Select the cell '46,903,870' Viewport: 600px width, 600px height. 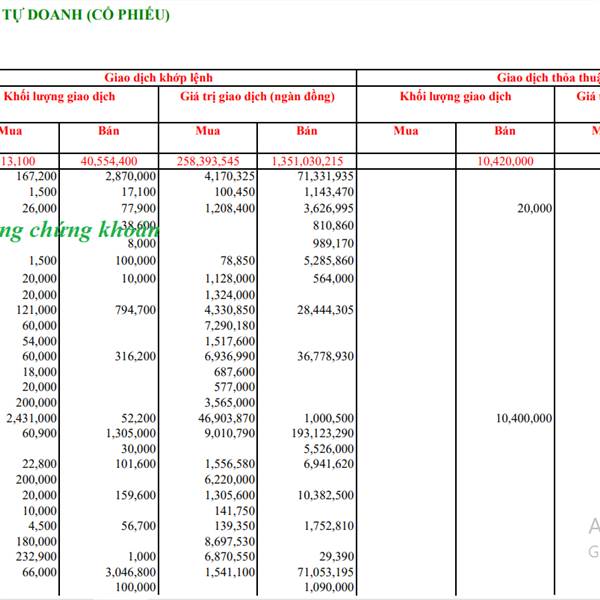pyautogui.click(x=227, y=418)
